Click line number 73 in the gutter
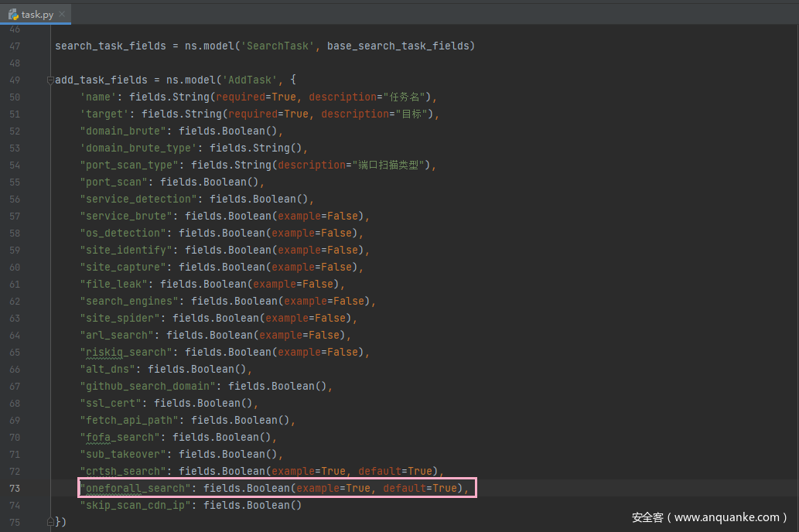 point(15,488)
